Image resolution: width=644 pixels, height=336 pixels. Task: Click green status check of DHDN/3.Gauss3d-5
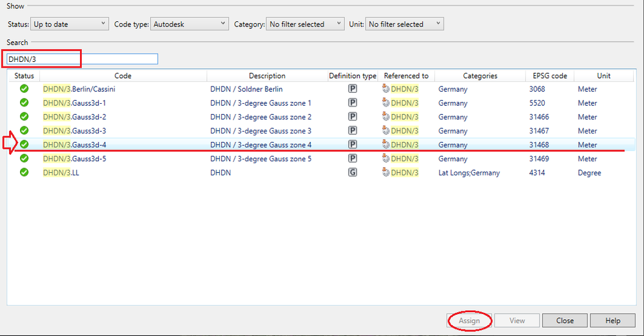point(24,158)
